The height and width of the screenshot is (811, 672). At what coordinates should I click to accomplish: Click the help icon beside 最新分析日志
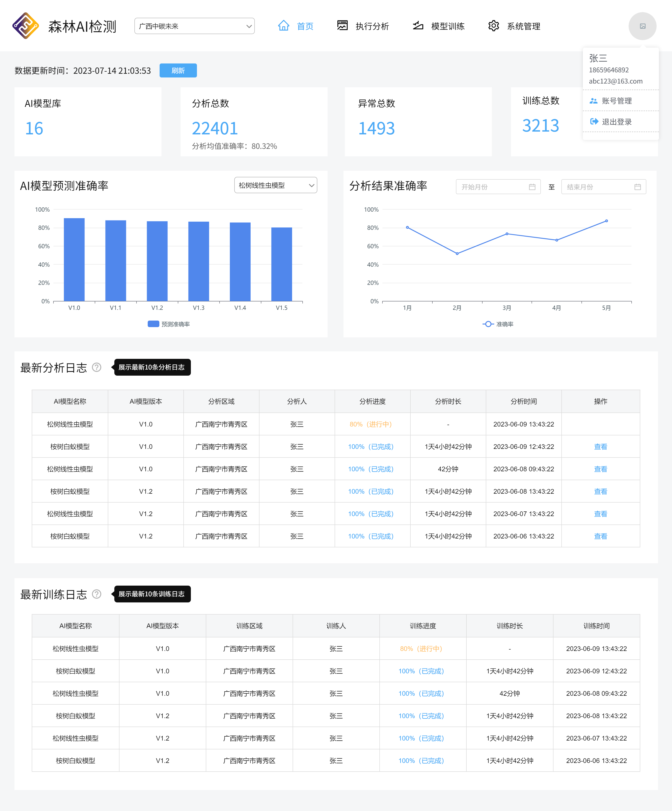point(97,367)
